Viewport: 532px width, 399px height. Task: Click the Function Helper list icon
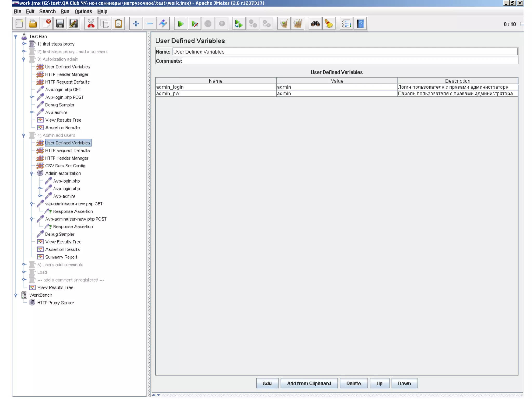pyautogui.click(x=346, y=24)
